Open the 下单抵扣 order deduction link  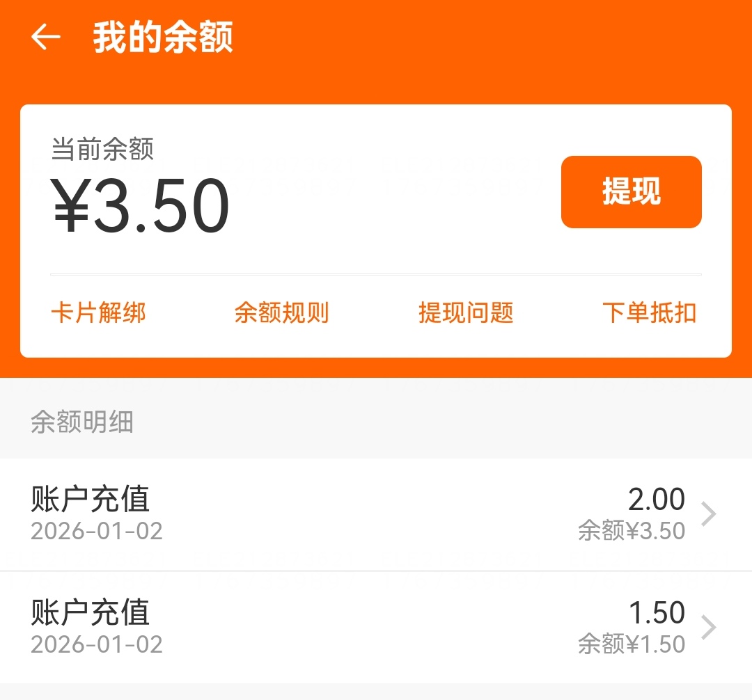(x=649, y=313)
